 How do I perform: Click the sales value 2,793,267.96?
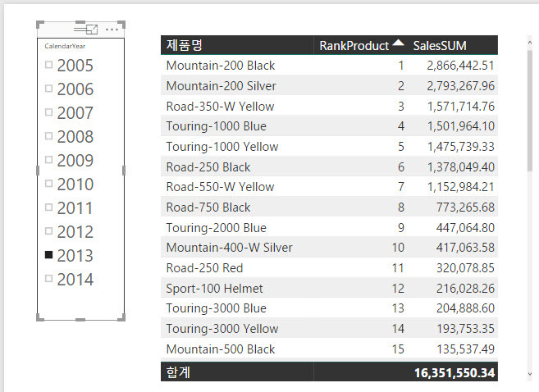click(460, 85)
